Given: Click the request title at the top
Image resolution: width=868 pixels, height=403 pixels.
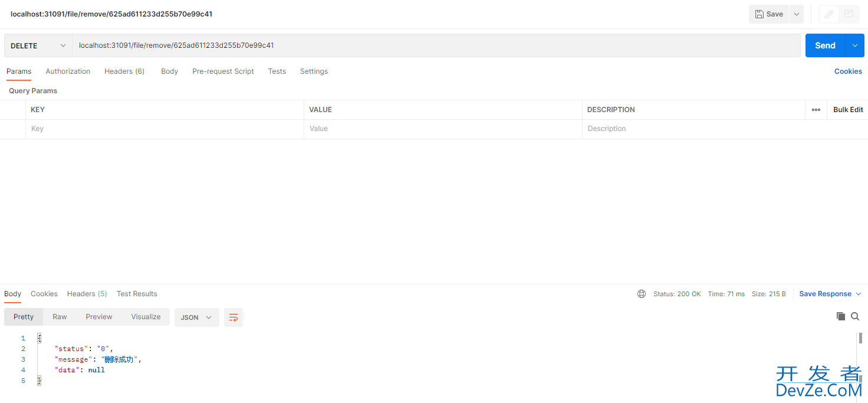Looking at the screenshot, I should pyautogui.click(x=111, y=14).
